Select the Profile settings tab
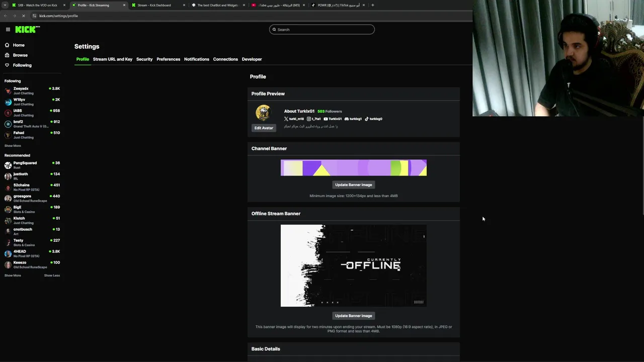 point(83,59)
